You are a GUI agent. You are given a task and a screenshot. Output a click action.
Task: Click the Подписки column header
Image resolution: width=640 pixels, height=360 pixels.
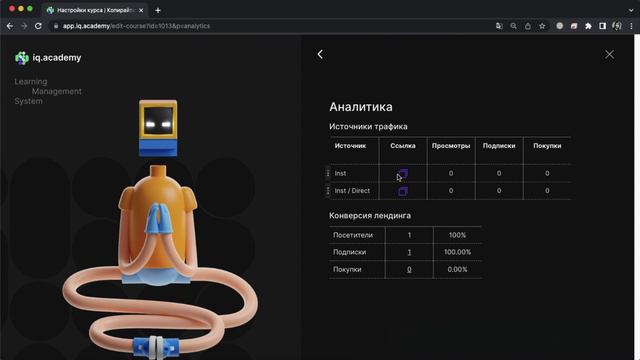499,146
